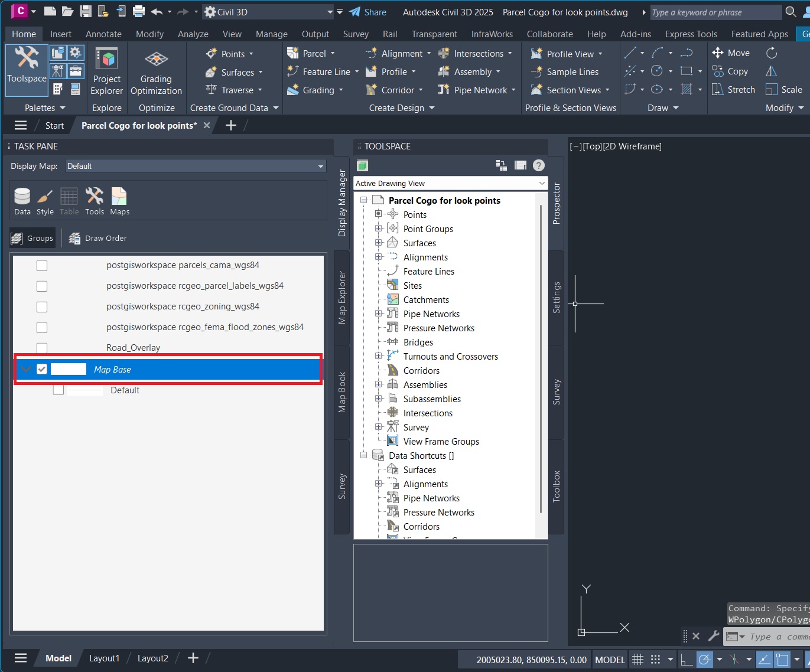Screen dimensions: 810x672
Task: Select the Sample Lines tool
Action: [568, 71]
